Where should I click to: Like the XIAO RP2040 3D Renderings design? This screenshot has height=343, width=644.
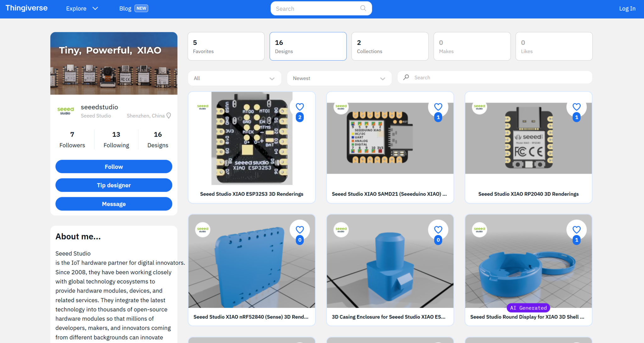click(576, 107)
